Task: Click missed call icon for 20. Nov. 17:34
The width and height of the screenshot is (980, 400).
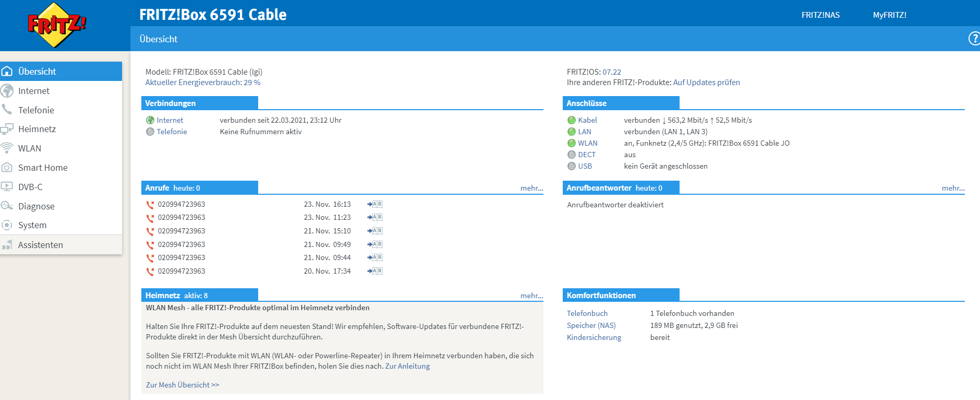Action: coord(150,272)
